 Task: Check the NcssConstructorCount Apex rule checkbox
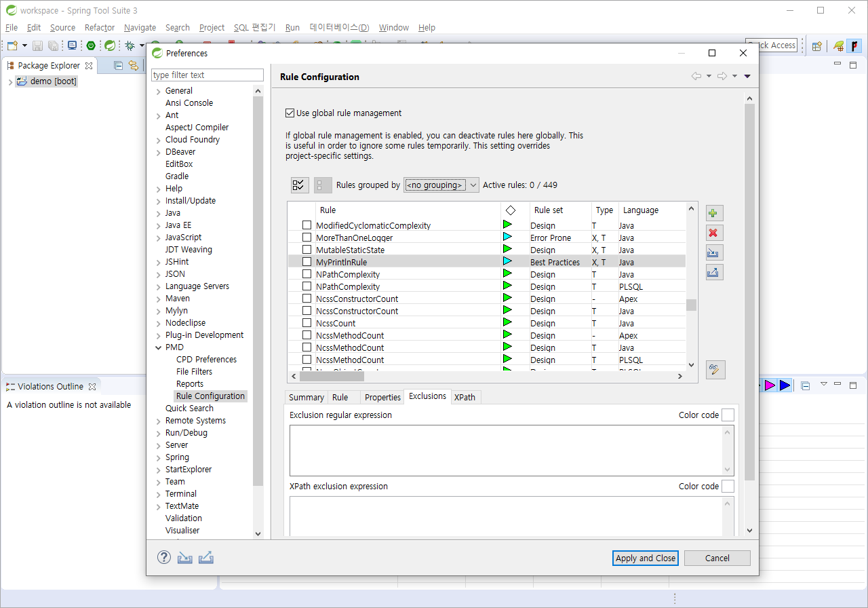307,299
